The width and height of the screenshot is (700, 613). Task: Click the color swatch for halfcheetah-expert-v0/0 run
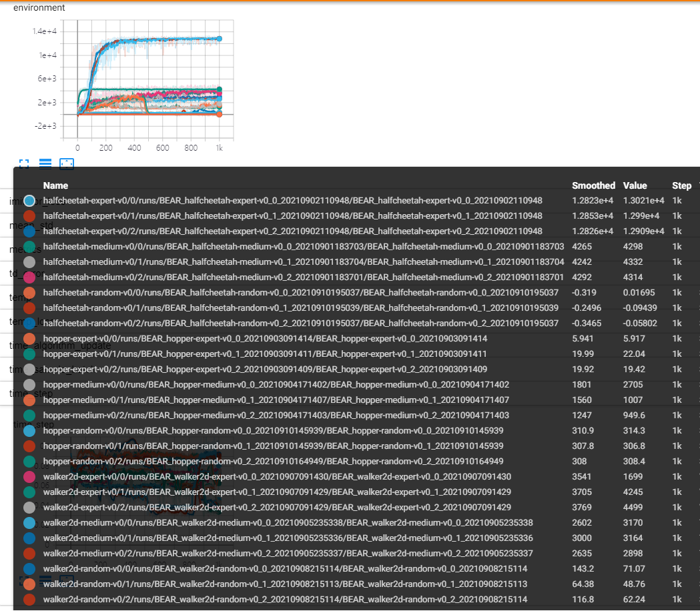pos(29,201)
